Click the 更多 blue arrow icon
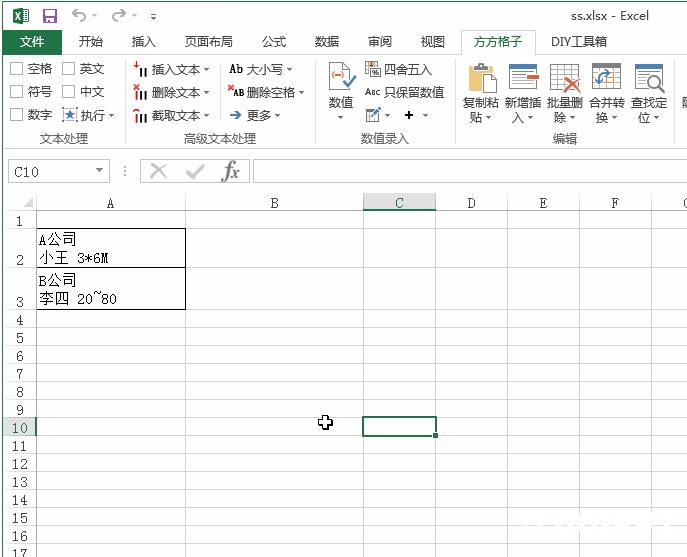The height and width of the screenshot is (557, 687). pyautogui.click(x=235, y=115)
